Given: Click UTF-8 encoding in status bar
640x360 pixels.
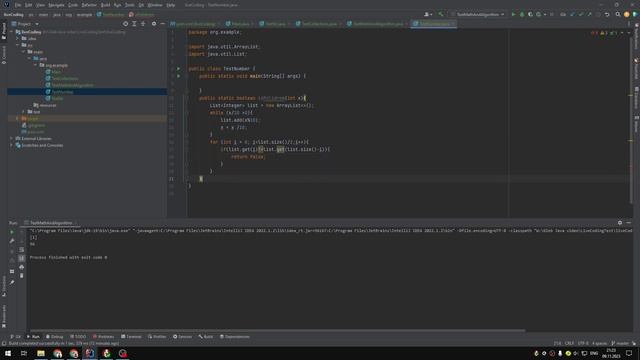Looking at the screenshot, I should coord(583,344).
